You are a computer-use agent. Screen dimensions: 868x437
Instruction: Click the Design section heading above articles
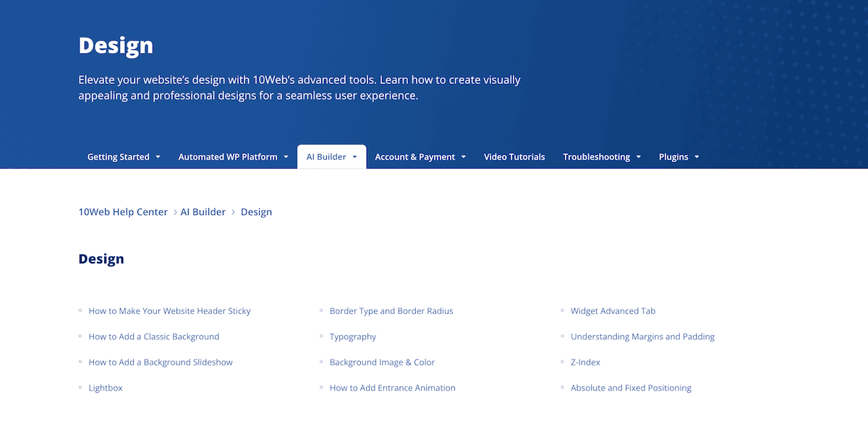[x=101, y=259]
